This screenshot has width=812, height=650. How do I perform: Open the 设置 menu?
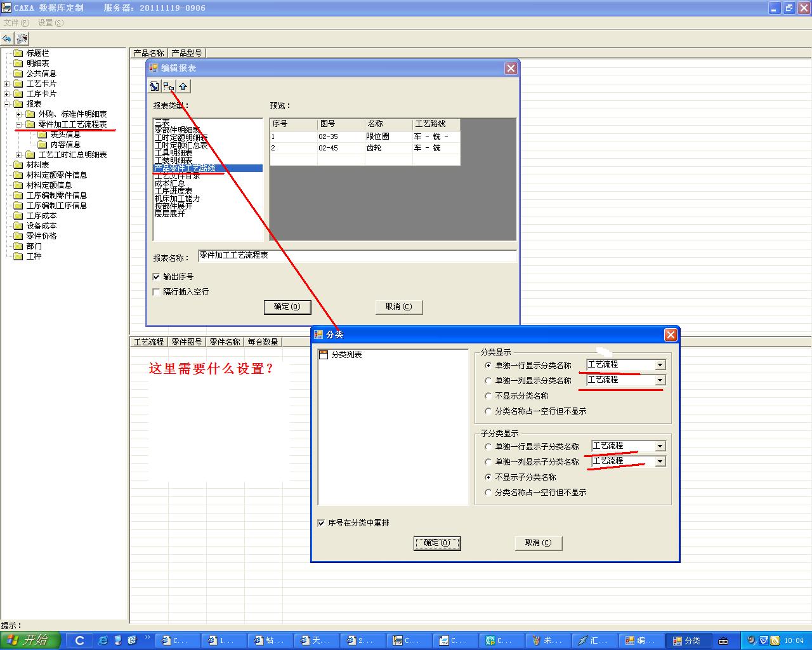pyautogui.click(x=50, y=23)
